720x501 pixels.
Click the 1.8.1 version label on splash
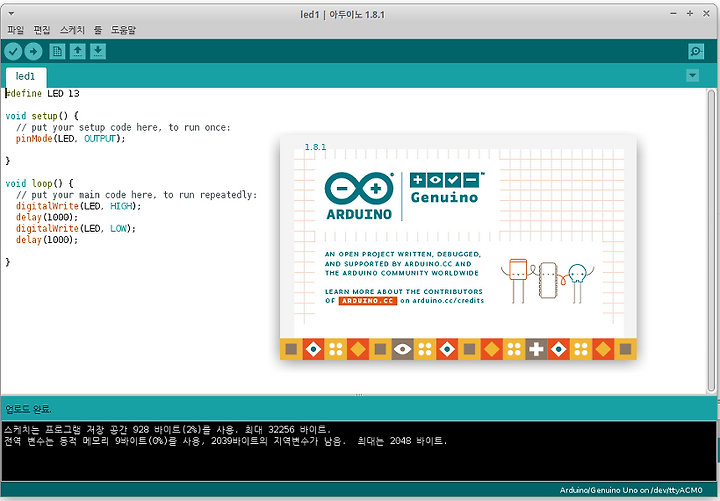[315, 147]
